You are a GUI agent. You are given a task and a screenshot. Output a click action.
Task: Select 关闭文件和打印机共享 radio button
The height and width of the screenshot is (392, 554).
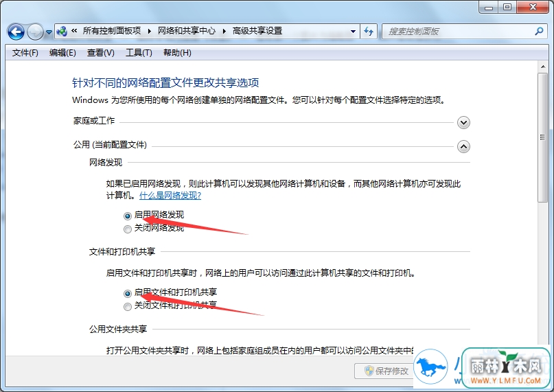128,306
